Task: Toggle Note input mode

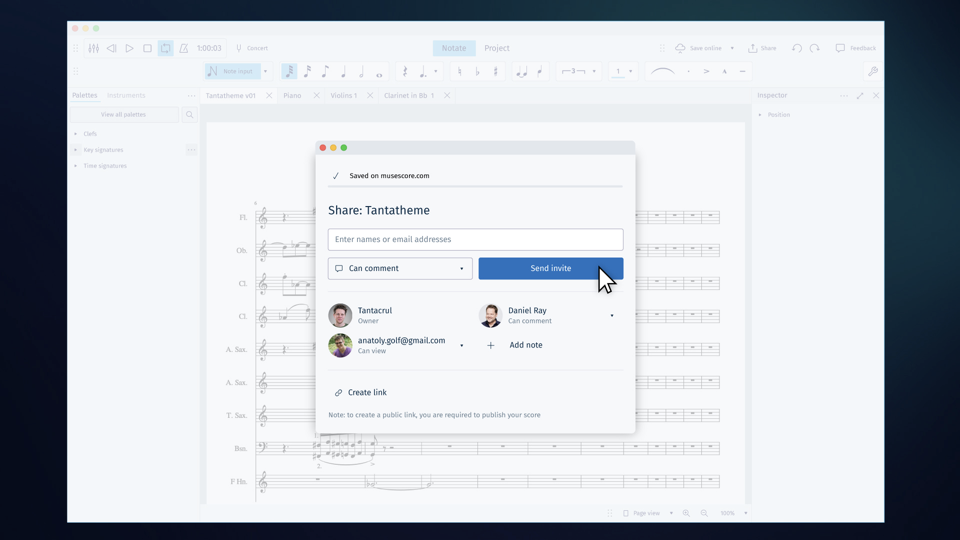Action: 233,71
